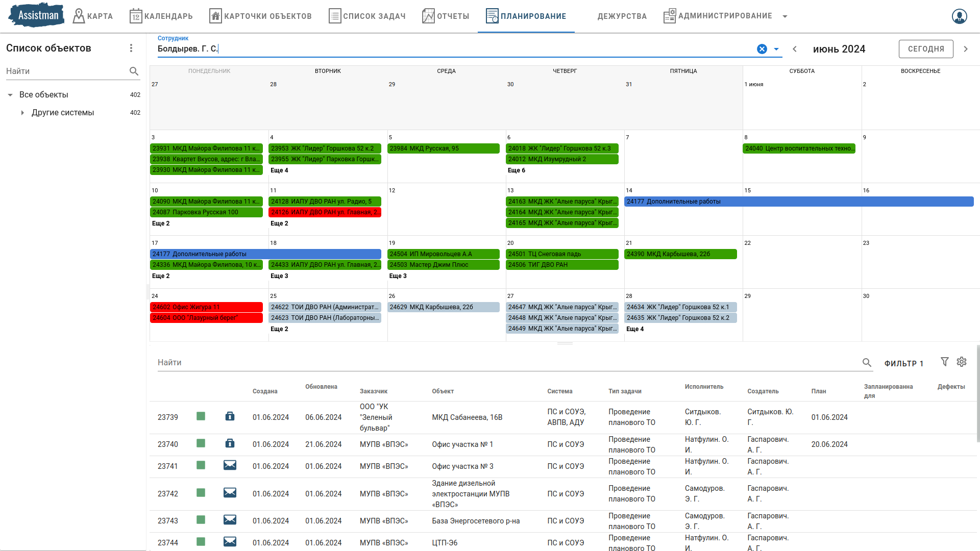Click the object list search icon
Image resolution: width=980 pixels, height=551 pixels.
134,71
